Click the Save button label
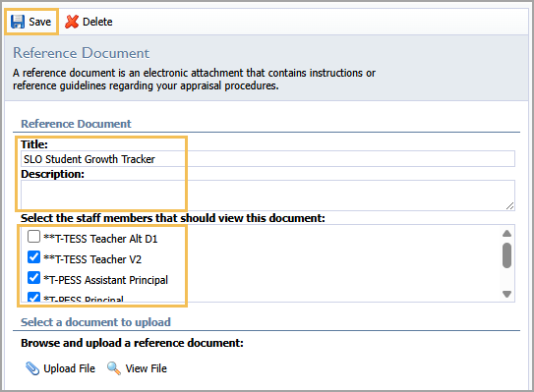Viewport: 534px width, 392px height. click(40, 22)
